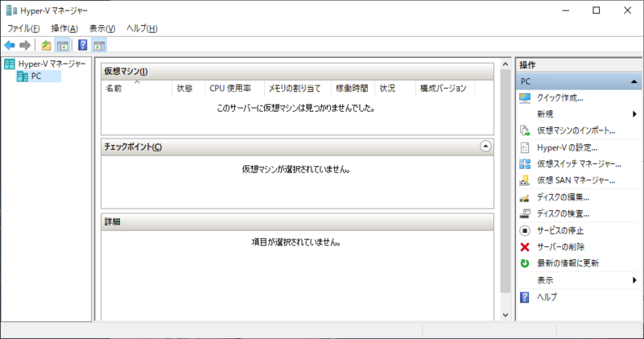Click the Up one level folder icon
The width and height of the screenshot is (644, 339).
click(x=46, y=45)
